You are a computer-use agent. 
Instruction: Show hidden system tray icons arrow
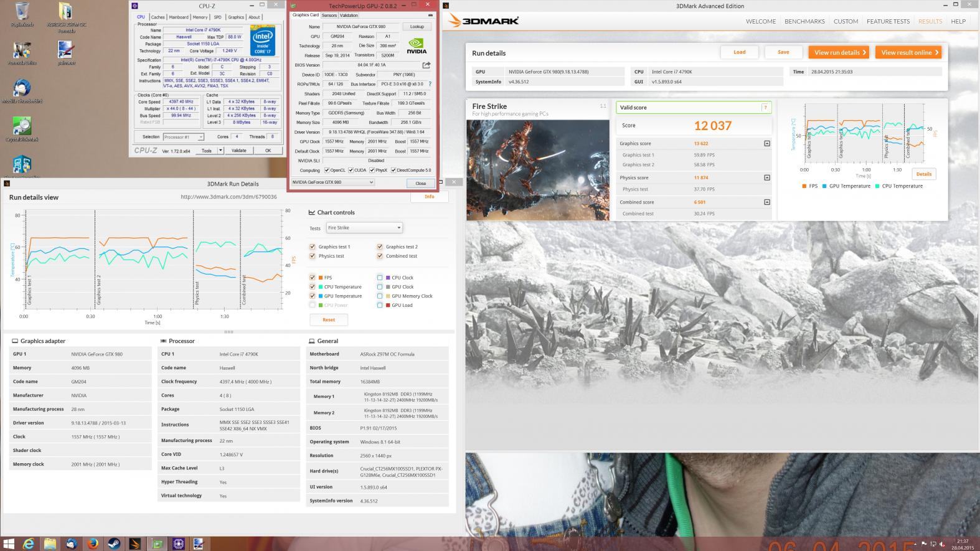coord(914,544)
